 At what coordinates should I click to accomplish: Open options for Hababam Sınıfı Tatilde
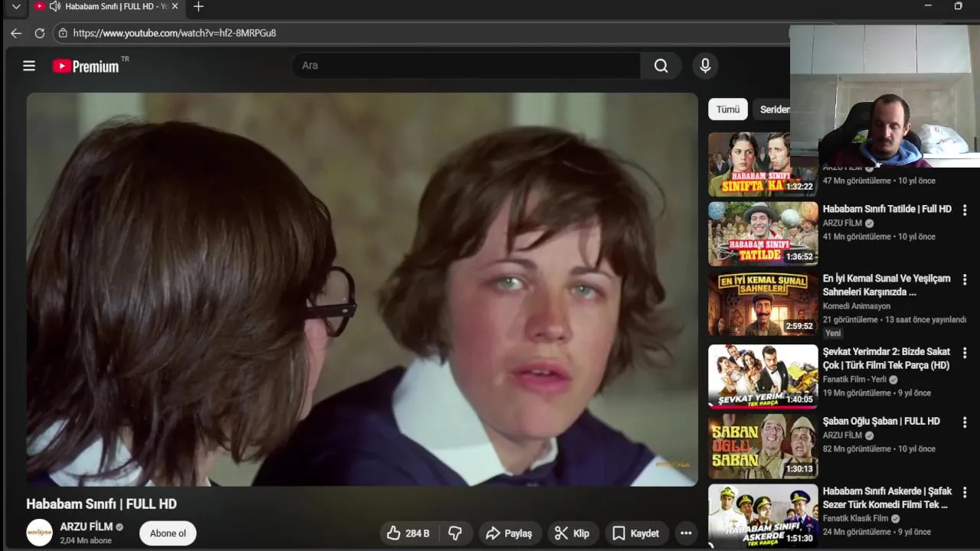pos(965,210)
